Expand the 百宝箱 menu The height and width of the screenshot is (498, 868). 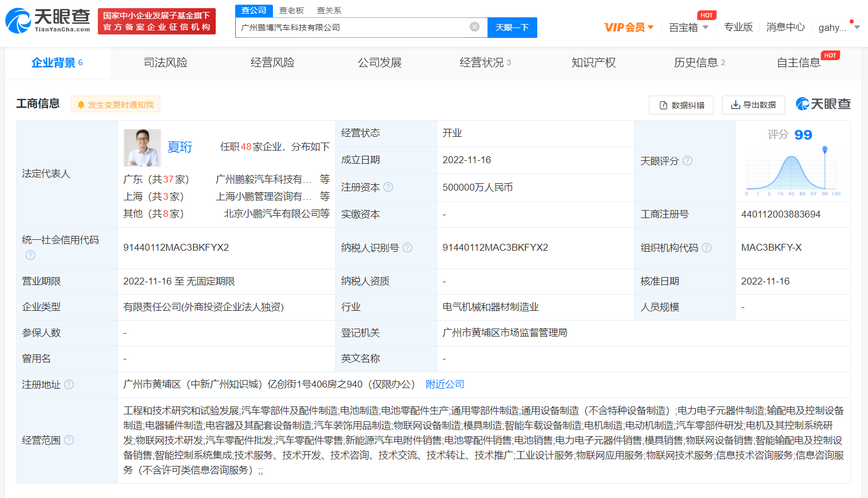pos(689,27)
